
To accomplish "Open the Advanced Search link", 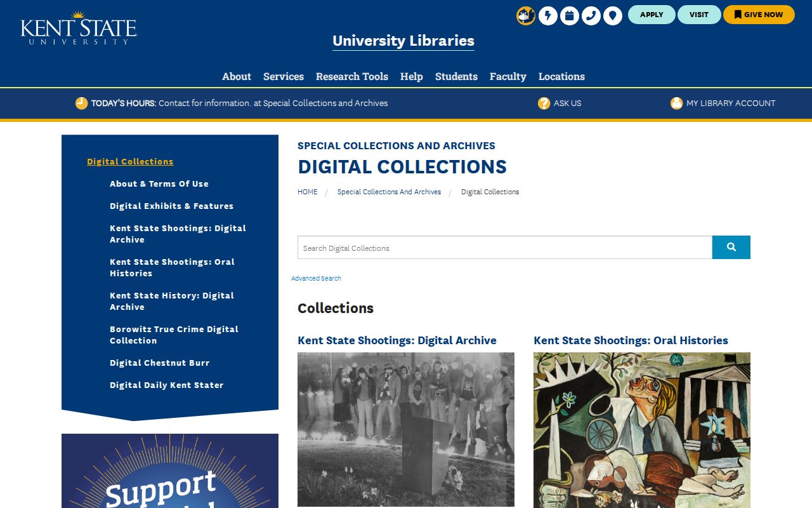I will point(316,278).
